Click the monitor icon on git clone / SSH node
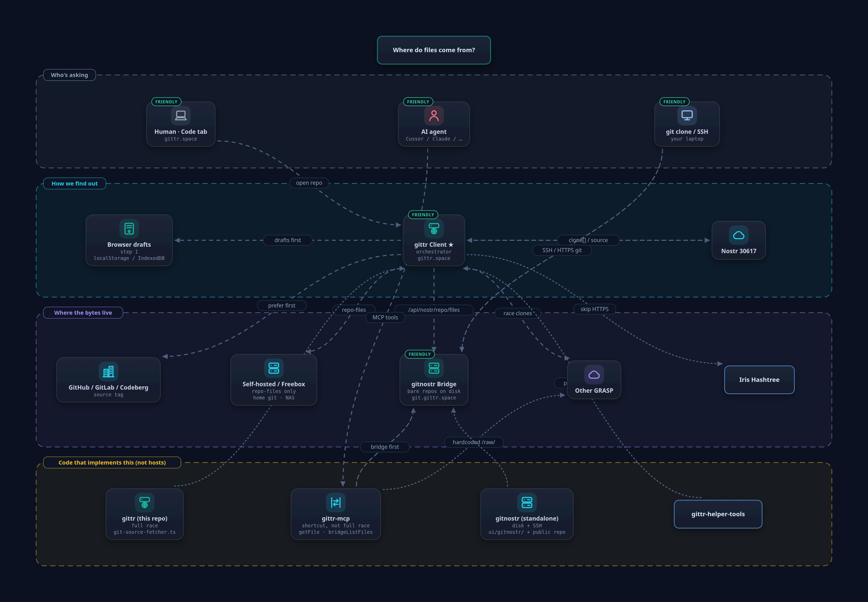This screenshot has height=602, width=868. click(x=687, y=115)
